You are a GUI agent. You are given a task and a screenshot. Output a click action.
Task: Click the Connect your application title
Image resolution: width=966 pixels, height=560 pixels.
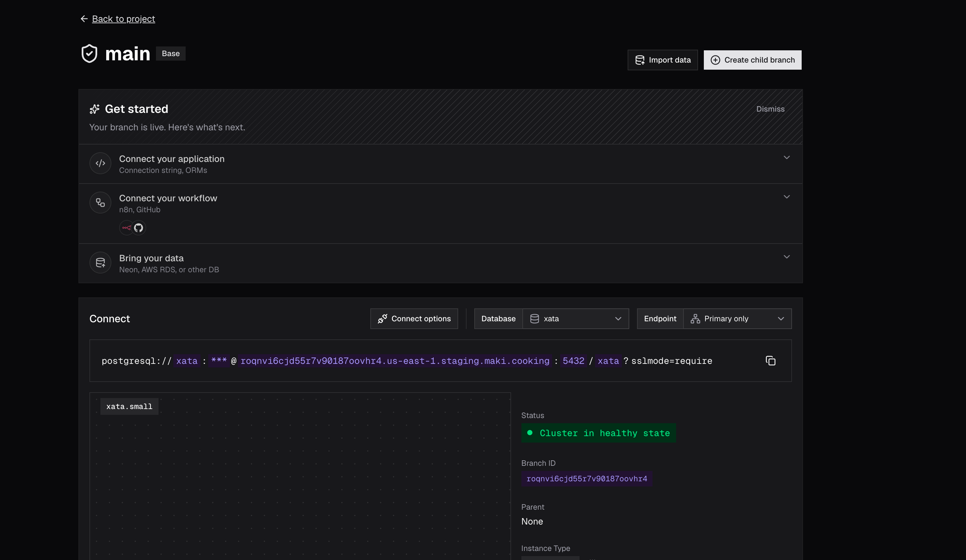pos(172,159)
